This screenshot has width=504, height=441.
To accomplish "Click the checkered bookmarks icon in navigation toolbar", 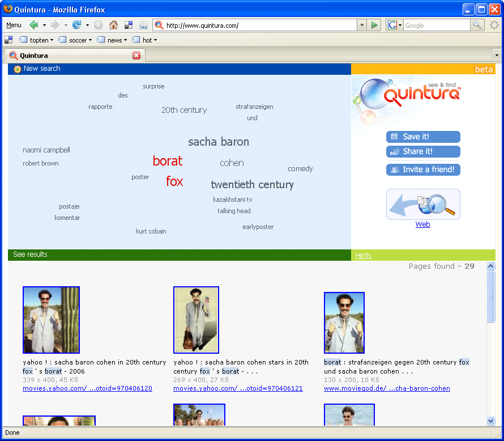I will coord(129,25).
